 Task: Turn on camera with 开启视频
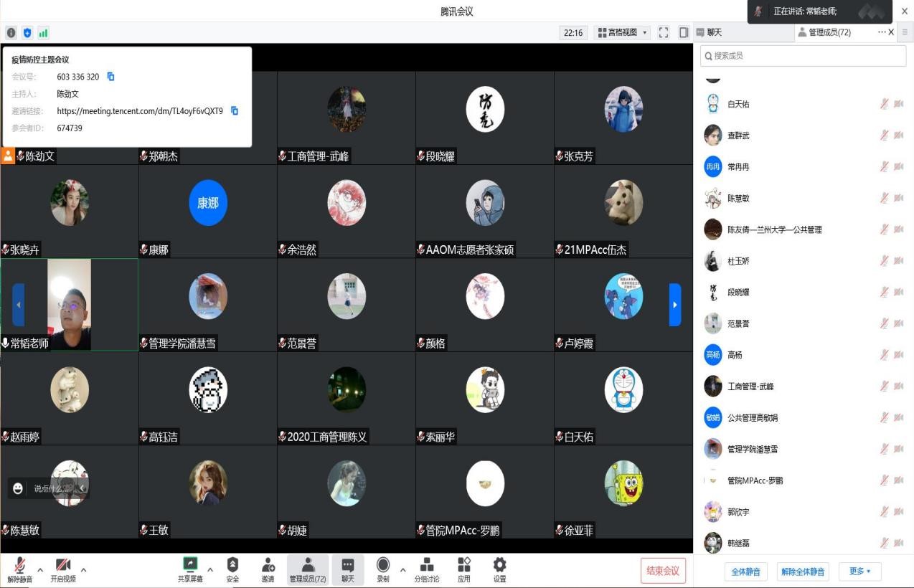(x=63, y=566)
